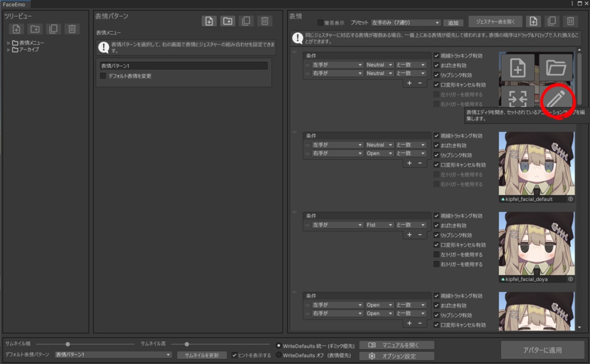The height and width of the screenshot is (364, 590).
Task: Open folder icon to load an existing animation
Action: [x=557, y=67]
